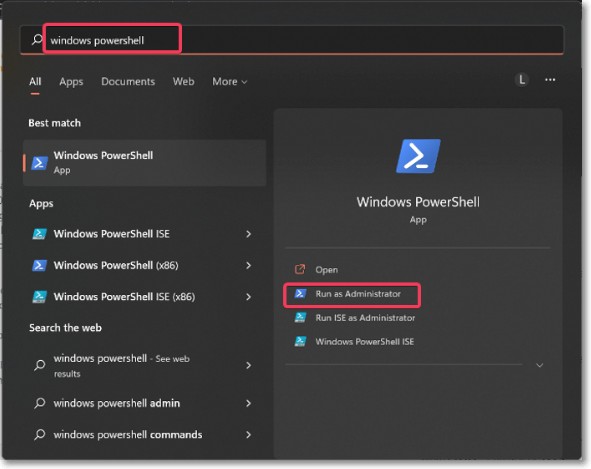Choose Open in the details pane

pos(326,270)
